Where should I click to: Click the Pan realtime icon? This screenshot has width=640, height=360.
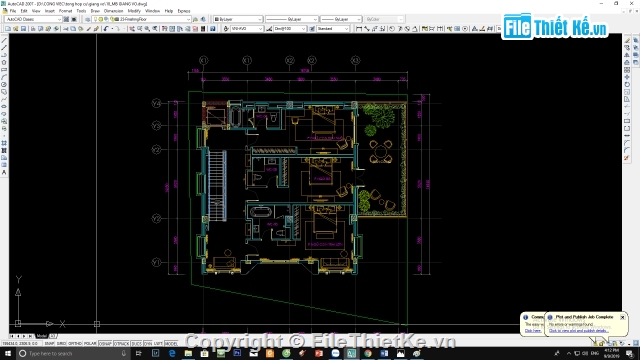(132, 29)
